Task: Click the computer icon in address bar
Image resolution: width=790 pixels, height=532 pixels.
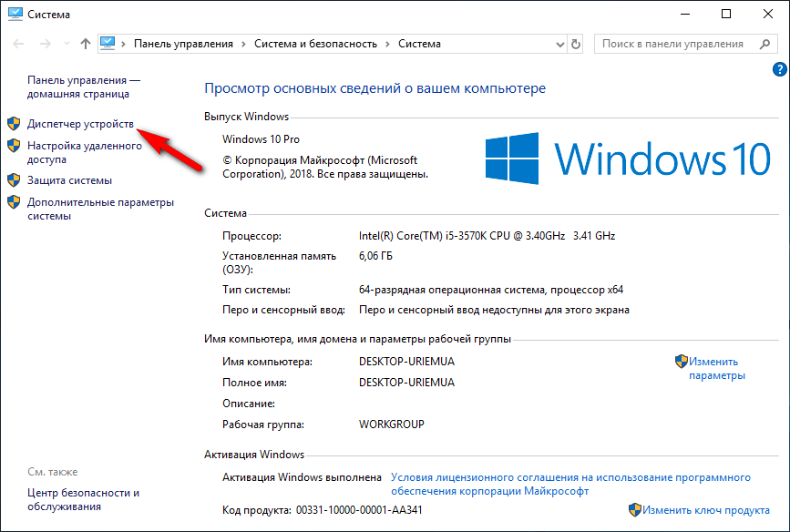Action: click(x=108, y=44)
